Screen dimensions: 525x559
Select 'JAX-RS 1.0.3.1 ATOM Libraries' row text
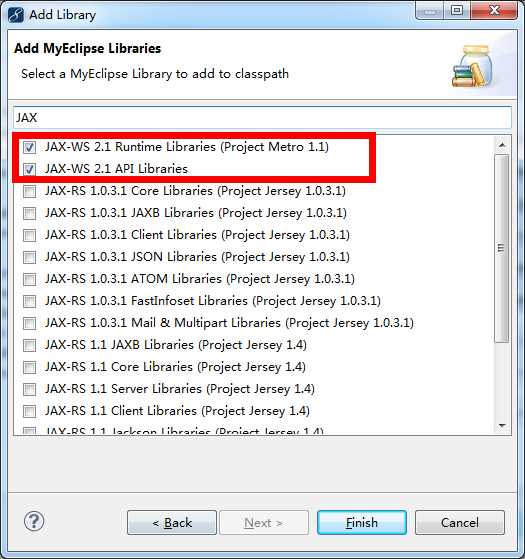200,279
